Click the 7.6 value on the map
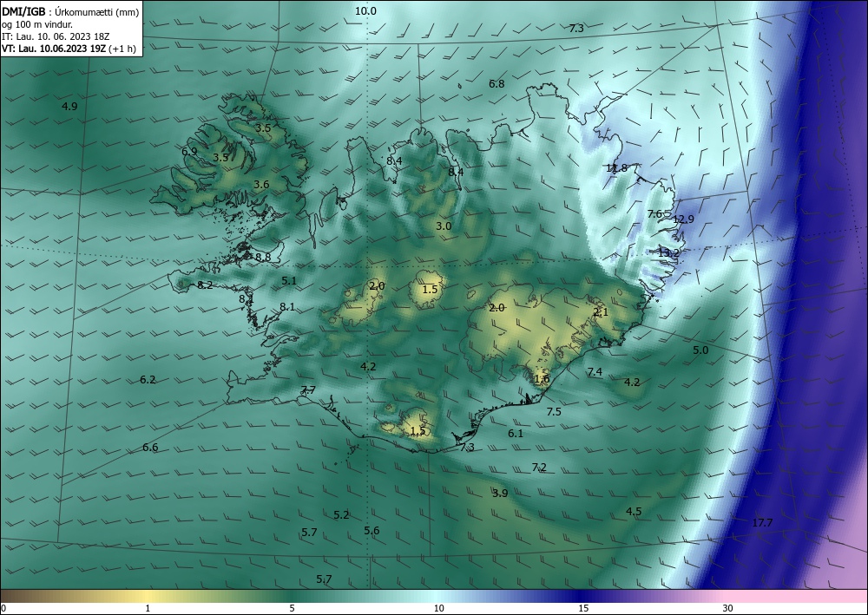 pyautogui.click(x=654, y=214)
